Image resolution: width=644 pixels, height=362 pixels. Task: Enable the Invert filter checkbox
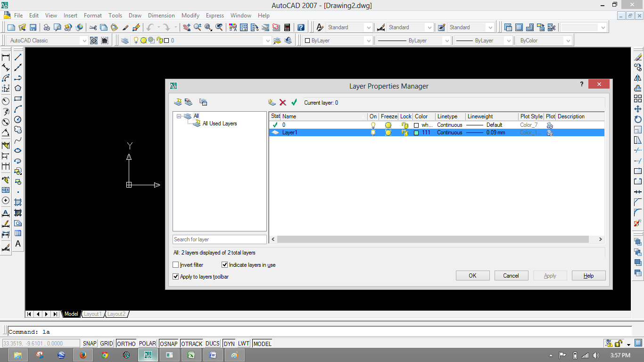[x=176, y=265]
